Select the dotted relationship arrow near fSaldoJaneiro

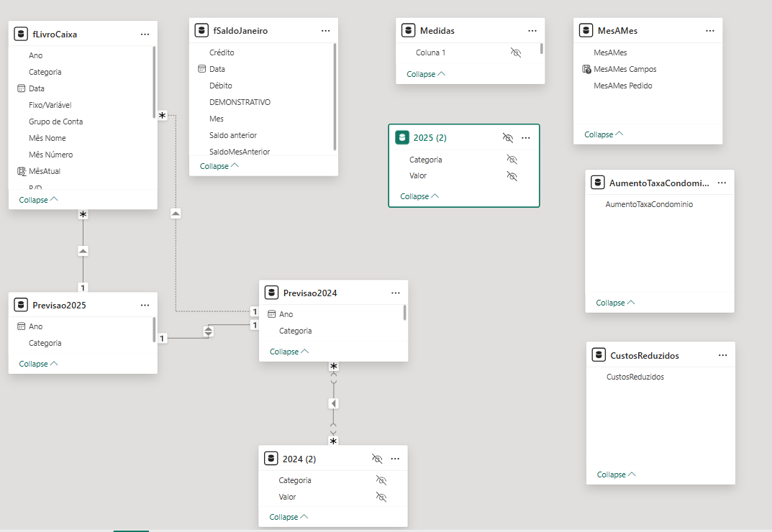click(176, 213)
